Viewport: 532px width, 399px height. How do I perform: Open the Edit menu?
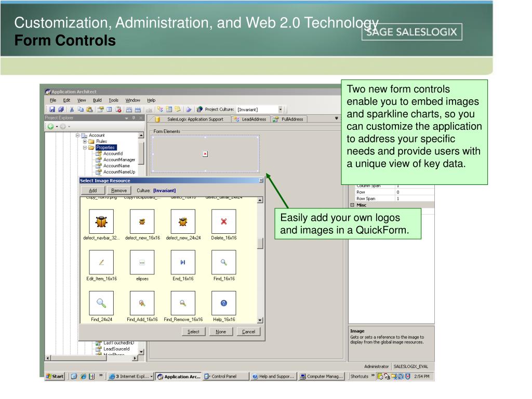coord(66,100)
